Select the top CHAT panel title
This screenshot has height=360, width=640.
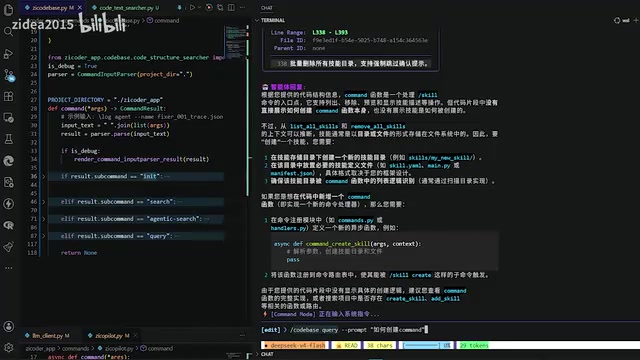(267, 8)
